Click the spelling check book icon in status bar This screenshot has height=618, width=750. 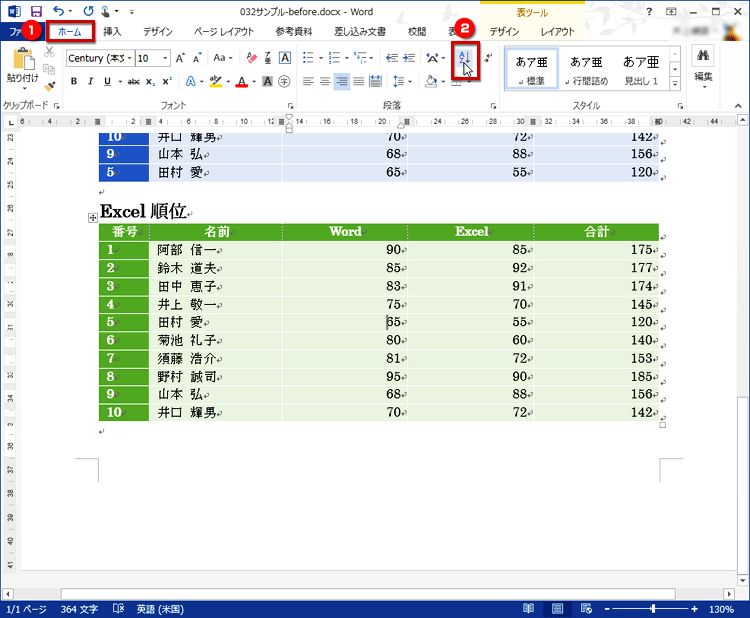click(118, 608)
